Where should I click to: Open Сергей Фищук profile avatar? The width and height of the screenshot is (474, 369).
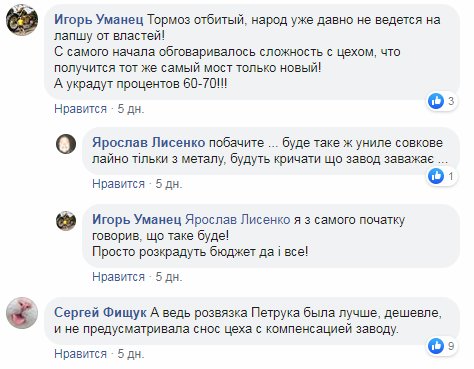point(22,313)
